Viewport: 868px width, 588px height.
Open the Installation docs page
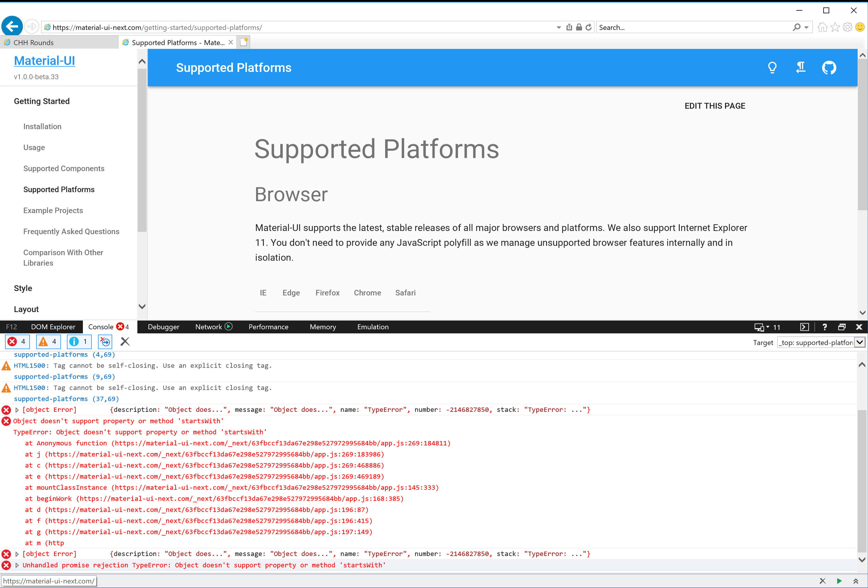coord(42,126)
